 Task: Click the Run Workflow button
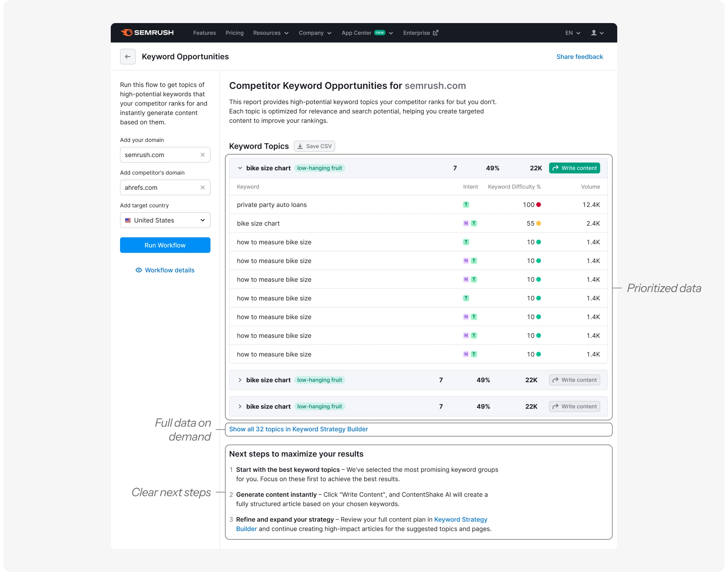pyautogui.click(x=165, y=245)
